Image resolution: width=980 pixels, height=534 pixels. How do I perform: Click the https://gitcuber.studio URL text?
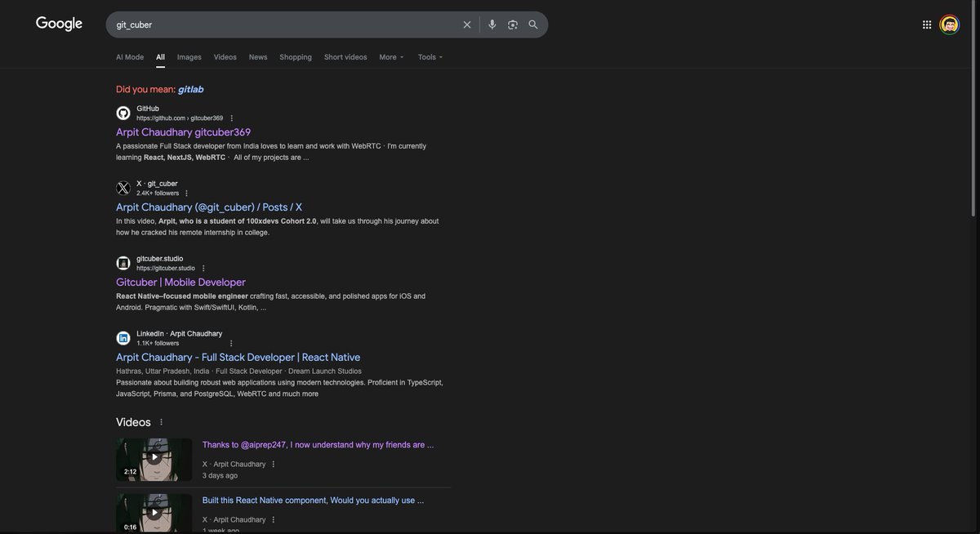click(166, 269)
